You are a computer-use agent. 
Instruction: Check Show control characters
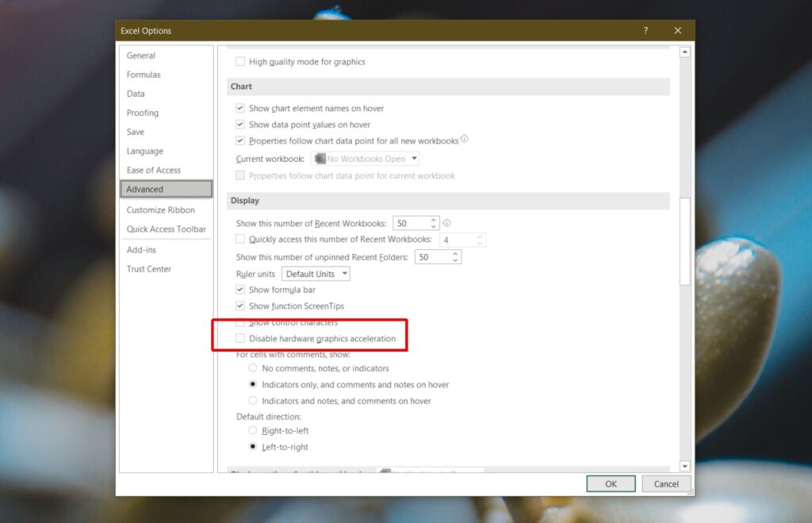(x=239, y=322)
